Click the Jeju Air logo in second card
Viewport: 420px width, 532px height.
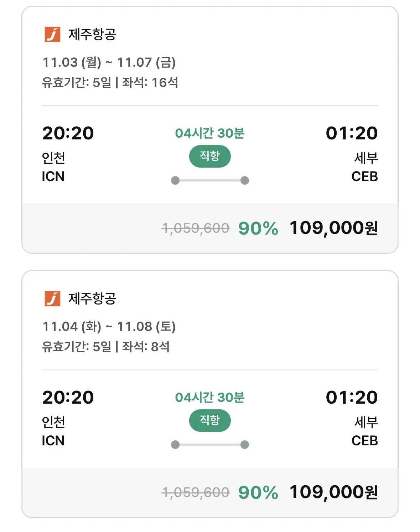[52, 298]
